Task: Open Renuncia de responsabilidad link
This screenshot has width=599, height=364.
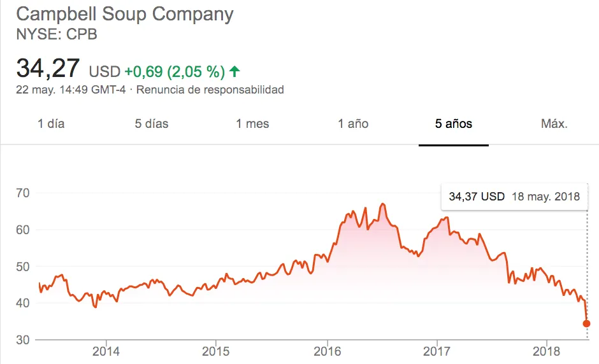Action: tap(210, 90)
